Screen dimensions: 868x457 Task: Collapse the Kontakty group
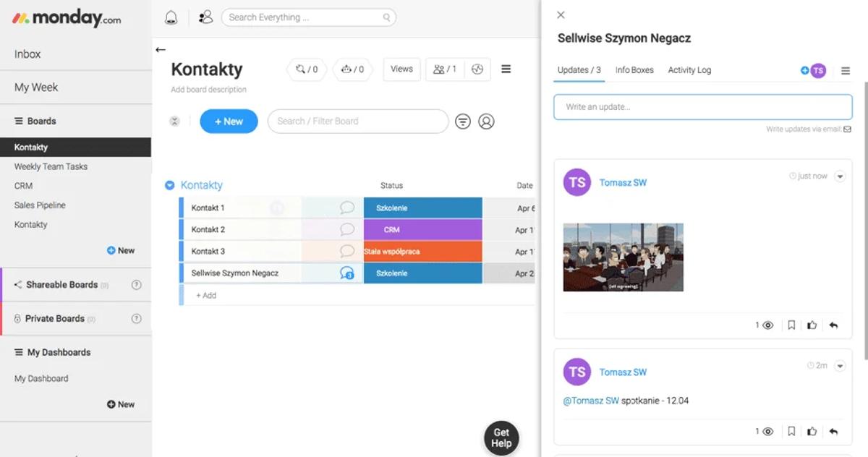(x=169, y=186)
